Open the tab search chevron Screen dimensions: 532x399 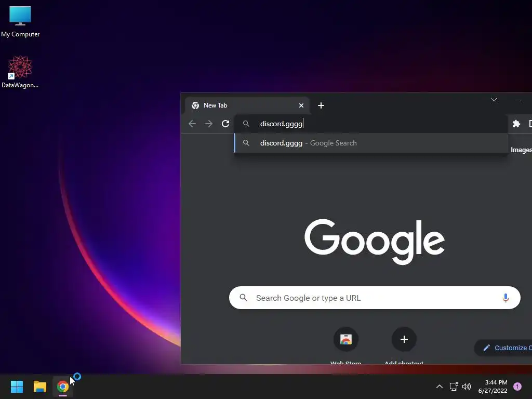[x=494, y=100]
